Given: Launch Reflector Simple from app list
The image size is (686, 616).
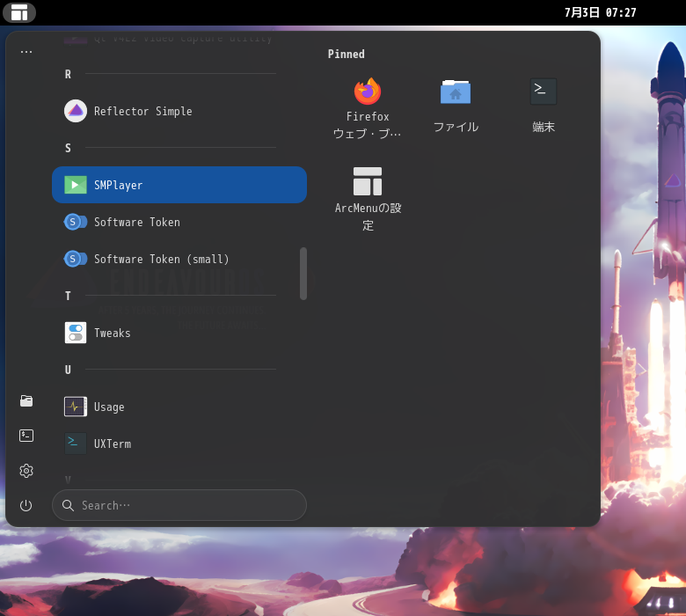Looking at the screenshot, I should [179, 111].
